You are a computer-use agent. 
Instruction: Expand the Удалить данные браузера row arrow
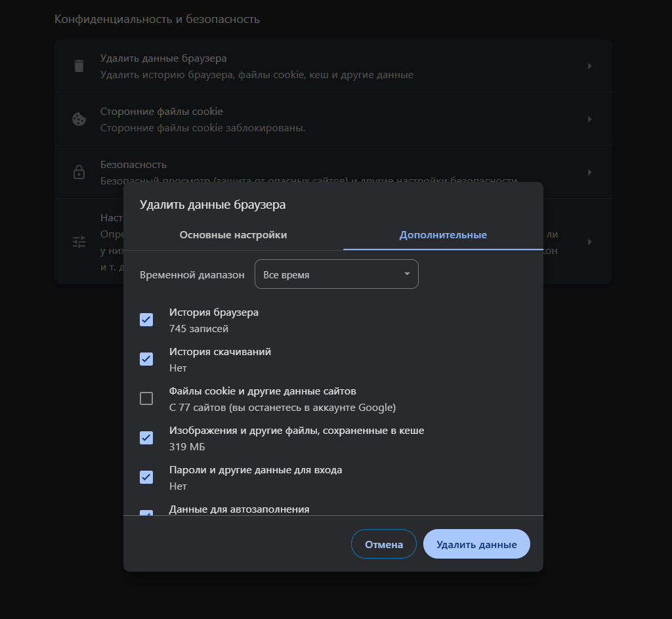pyautogui.click(x=589, y=66)
